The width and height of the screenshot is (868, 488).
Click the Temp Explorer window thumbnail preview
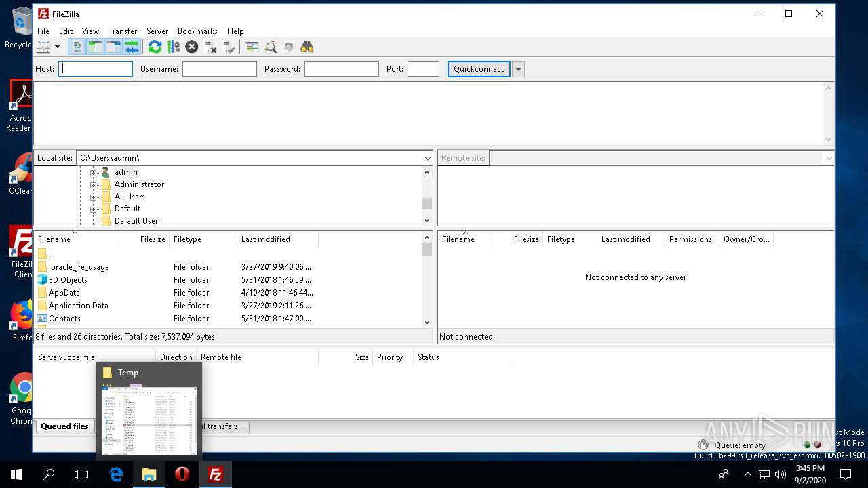(149, 420)
